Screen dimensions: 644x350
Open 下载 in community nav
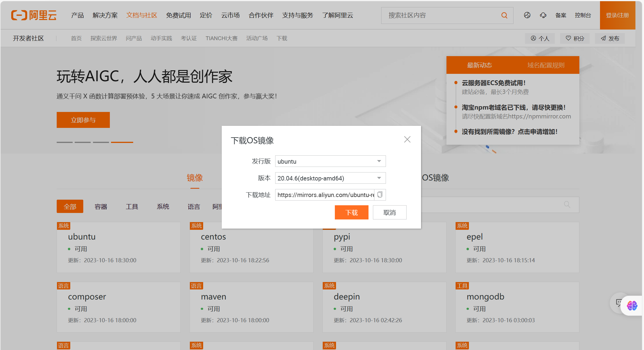point(282,38)
